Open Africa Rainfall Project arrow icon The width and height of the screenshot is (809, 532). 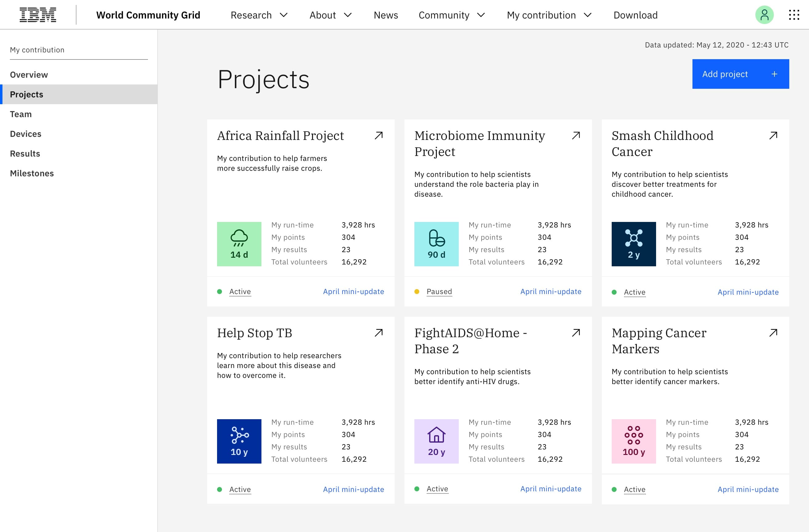coord(379,136)
